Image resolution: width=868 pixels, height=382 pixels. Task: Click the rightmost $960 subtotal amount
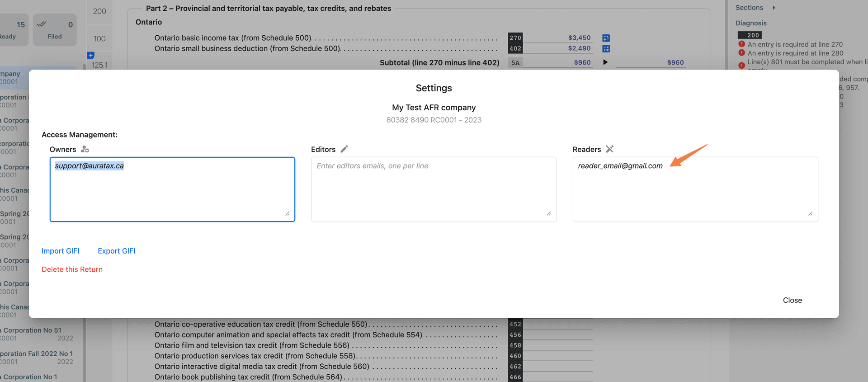click(675, 62)
